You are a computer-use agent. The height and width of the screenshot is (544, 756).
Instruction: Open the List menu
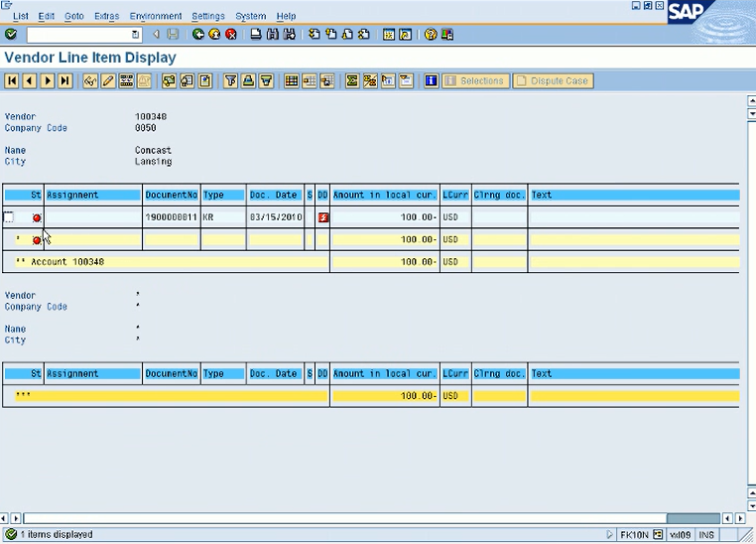point(20,16)
